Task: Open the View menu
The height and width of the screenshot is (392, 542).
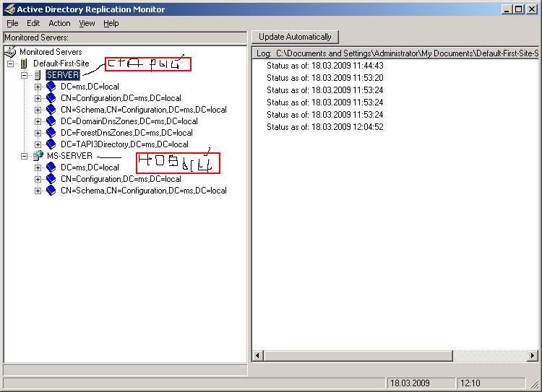Action: 87,23
